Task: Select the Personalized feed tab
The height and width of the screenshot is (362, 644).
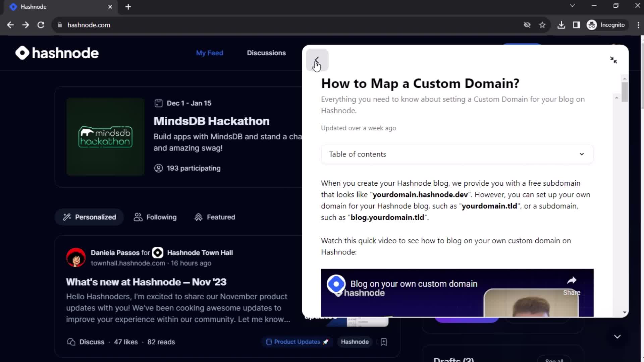Action: [90, 217]
